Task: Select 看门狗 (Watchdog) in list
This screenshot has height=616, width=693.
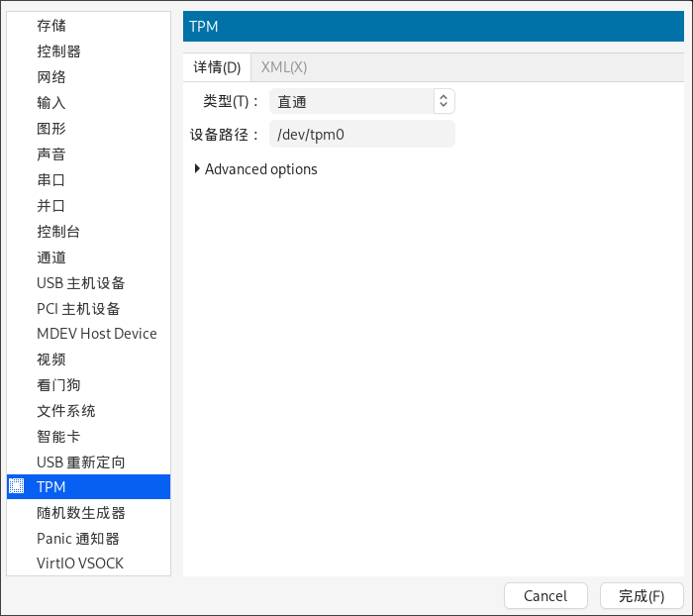Action: [x=58, y=385]
